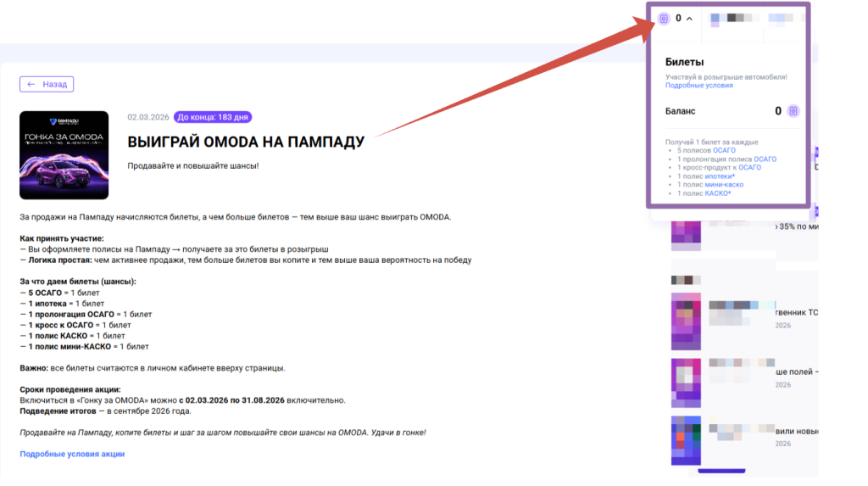This screenshot has height=486, width=868.
Task: Click the 'До конца: 183 дня' badge
Action: tap(213, 117)
